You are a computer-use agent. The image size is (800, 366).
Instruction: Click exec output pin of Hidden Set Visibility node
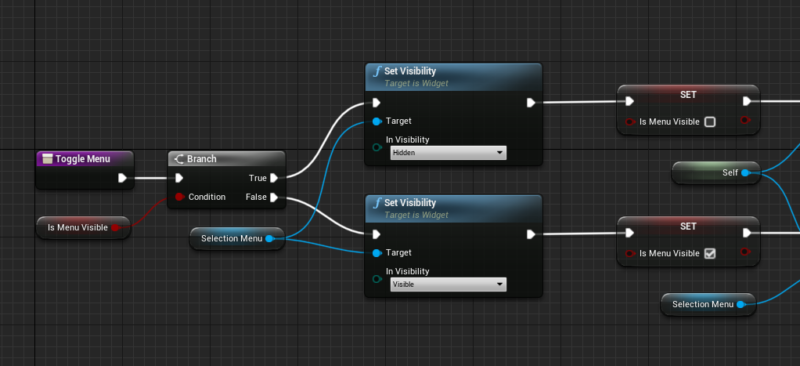[531, 103]
